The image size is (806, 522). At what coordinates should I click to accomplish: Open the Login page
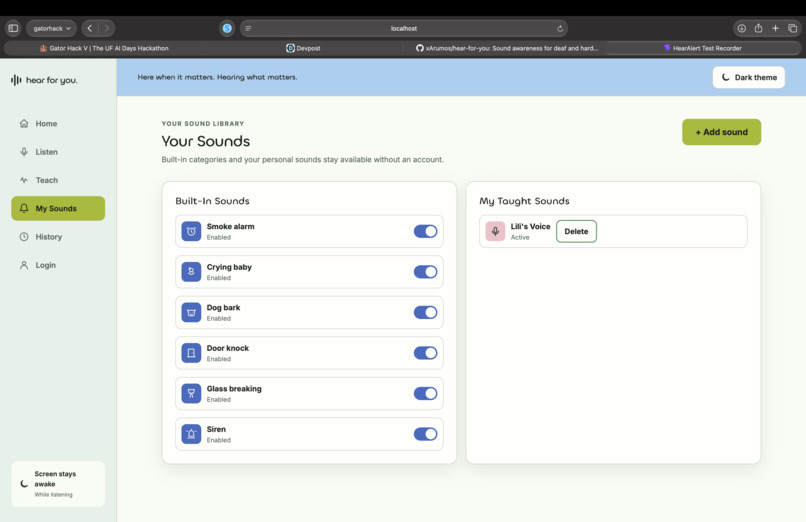coord(58,265)
